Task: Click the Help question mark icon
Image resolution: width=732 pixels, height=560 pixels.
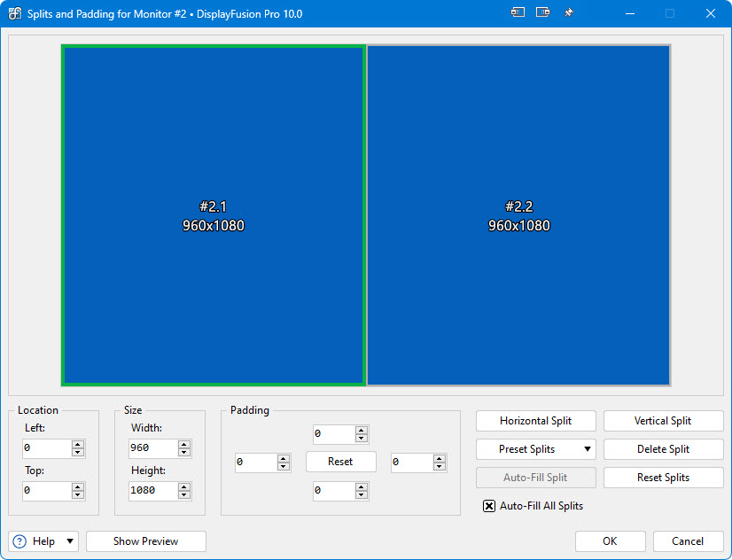Action: (x=19, y=541)
